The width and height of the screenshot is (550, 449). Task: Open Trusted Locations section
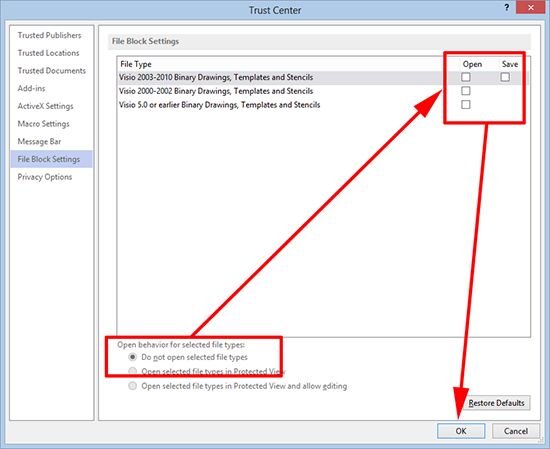(x=48, y=53)
